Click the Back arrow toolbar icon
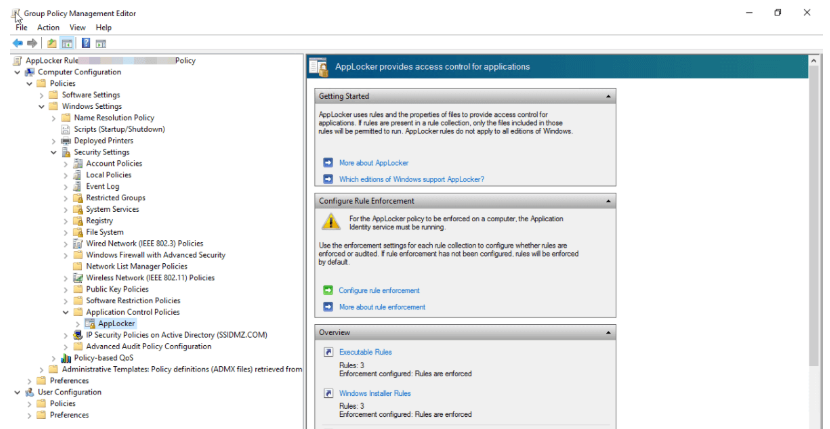Image resolution: width=830 pixels, height=429 pixels. point(18,43)
